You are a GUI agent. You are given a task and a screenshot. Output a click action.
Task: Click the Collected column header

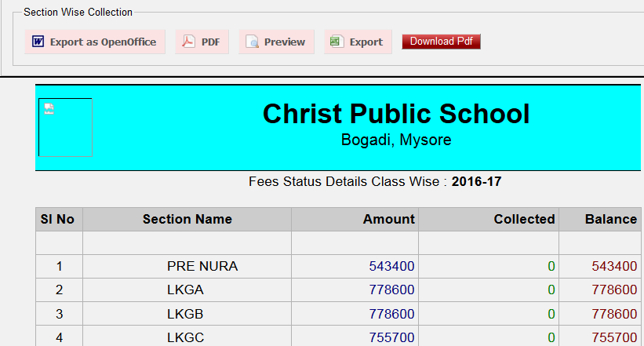tap(524, 220)
